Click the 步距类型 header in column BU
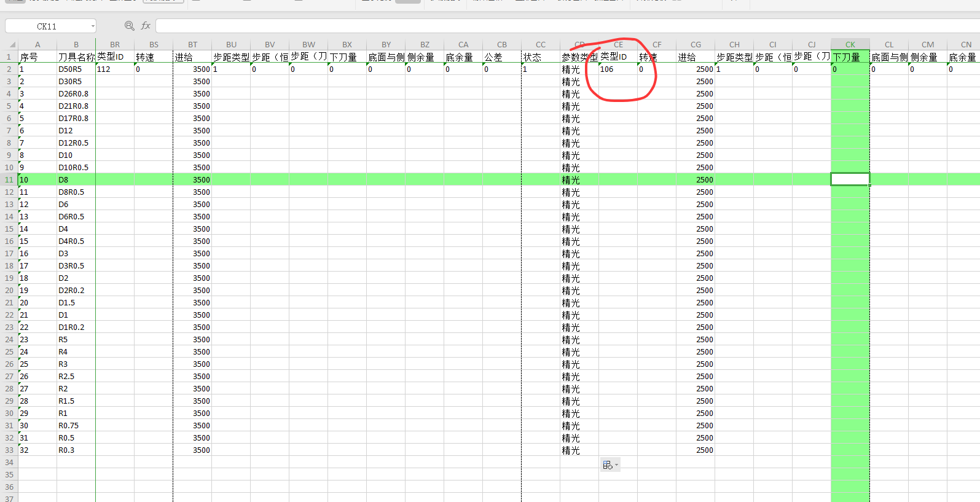Viewport: 980px width, 502px height. [231, 57]
